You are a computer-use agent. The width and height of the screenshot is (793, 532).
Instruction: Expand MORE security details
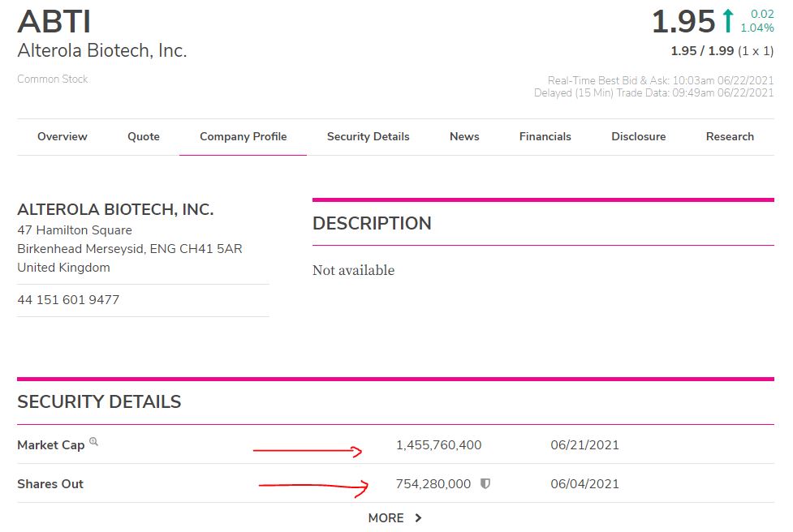(x=395, y=518)
